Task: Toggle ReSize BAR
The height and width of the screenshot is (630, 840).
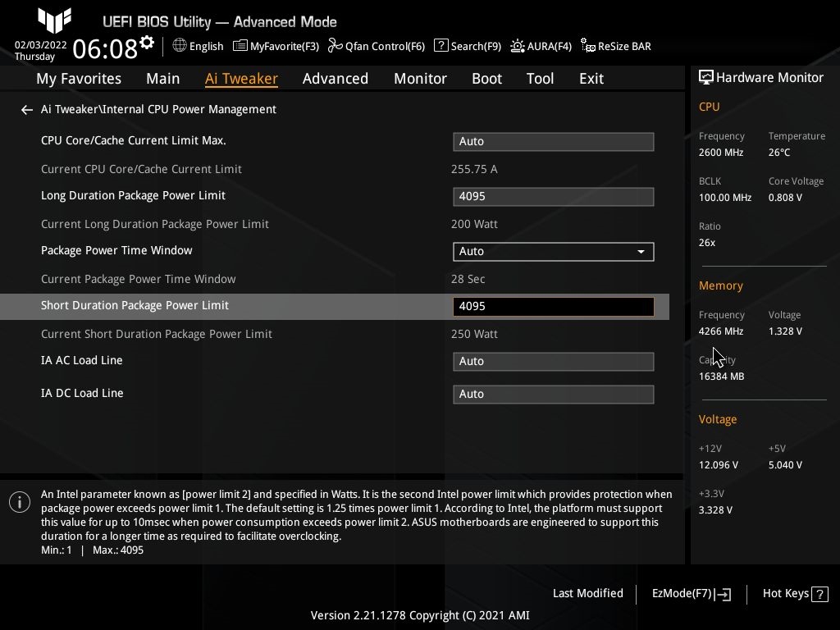Action: (616, 46)
